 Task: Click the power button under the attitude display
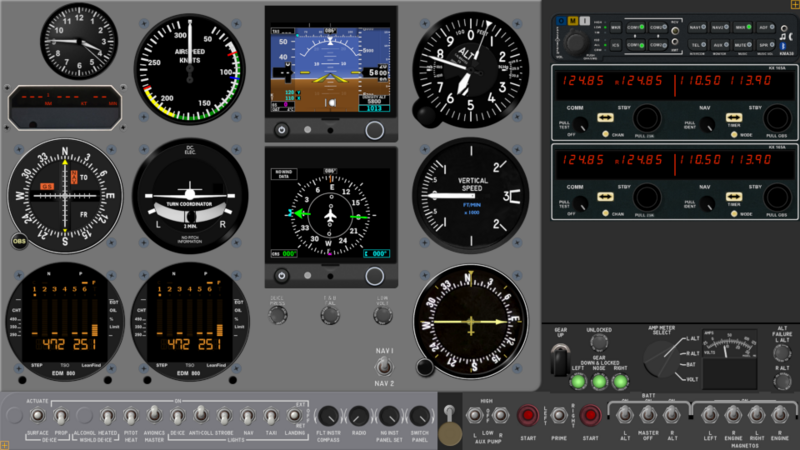pos(281,130)
